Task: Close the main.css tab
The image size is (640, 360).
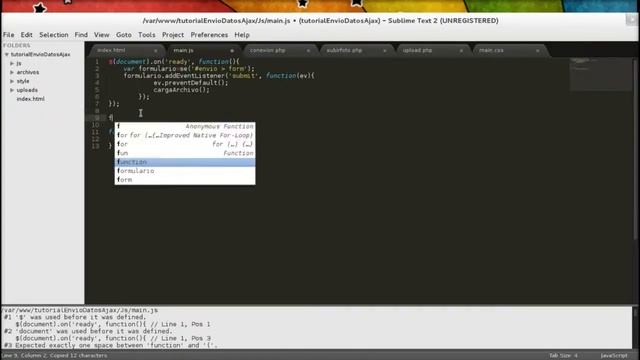Action: coord(538,51)
